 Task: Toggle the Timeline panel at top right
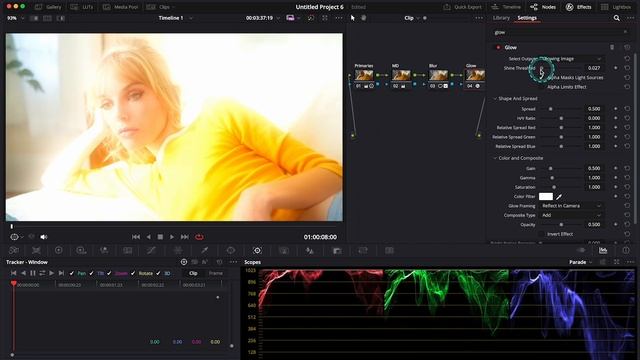(x=506, y=7)
